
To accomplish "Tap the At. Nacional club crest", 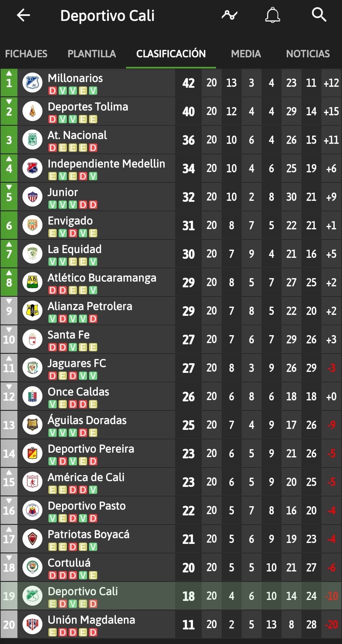I will (x=32, y=140).
